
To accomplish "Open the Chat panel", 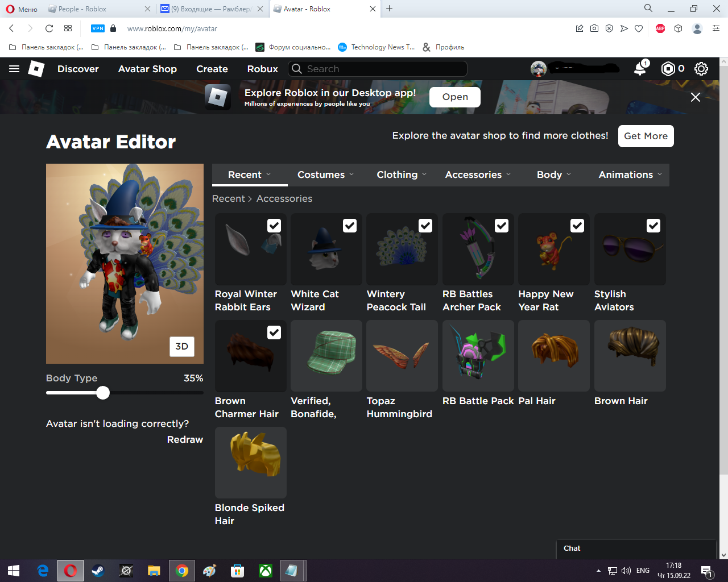I will [x=636, y=549].
